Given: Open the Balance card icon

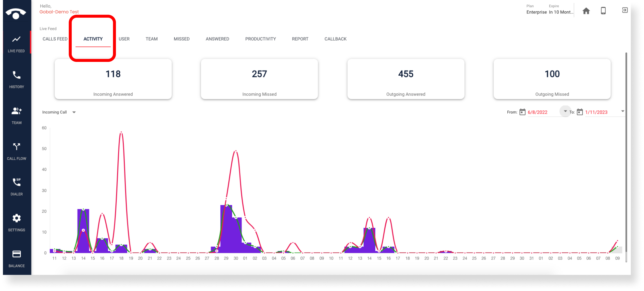Looking at the screenshot, I should pos(16,254).
